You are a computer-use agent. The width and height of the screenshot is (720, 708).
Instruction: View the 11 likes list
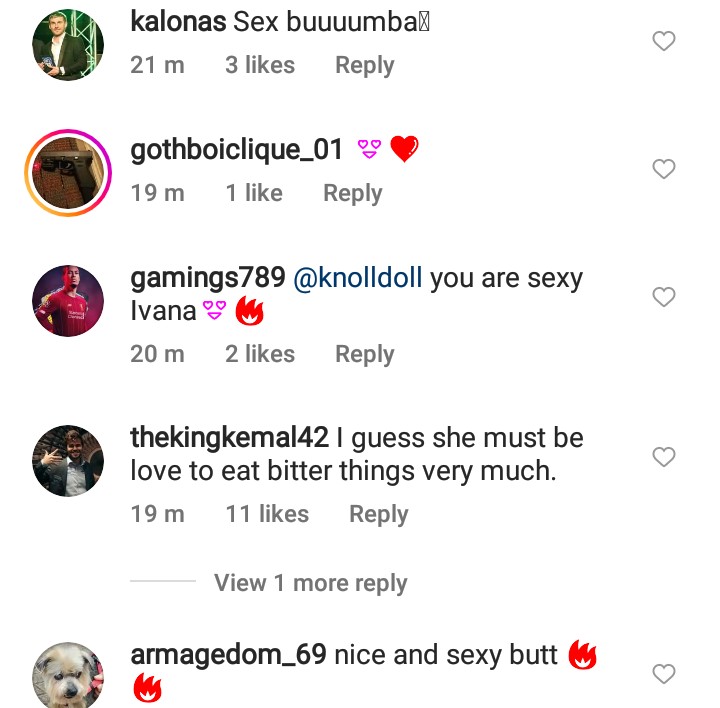click(267, 514)
